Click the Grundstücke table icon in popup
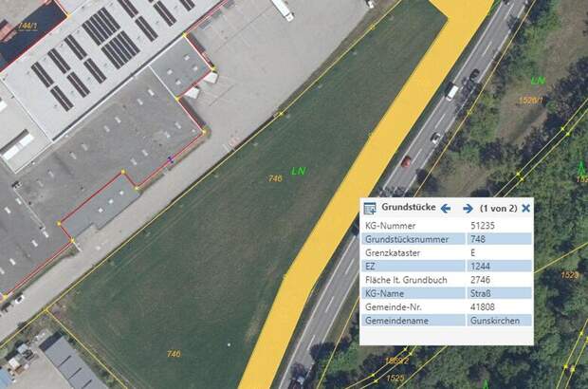This screenshot has height=389, width=588. point(370,208)
